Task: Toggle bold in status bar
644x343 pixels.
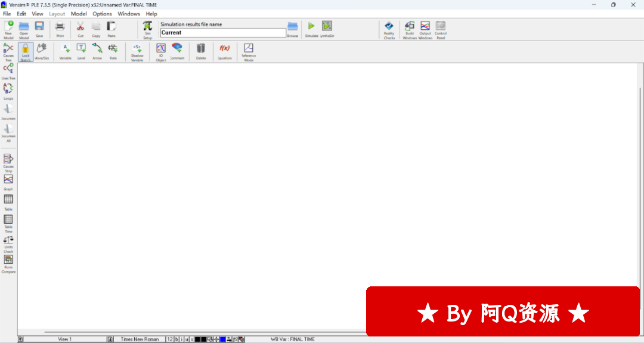Action: coord(177,339)
